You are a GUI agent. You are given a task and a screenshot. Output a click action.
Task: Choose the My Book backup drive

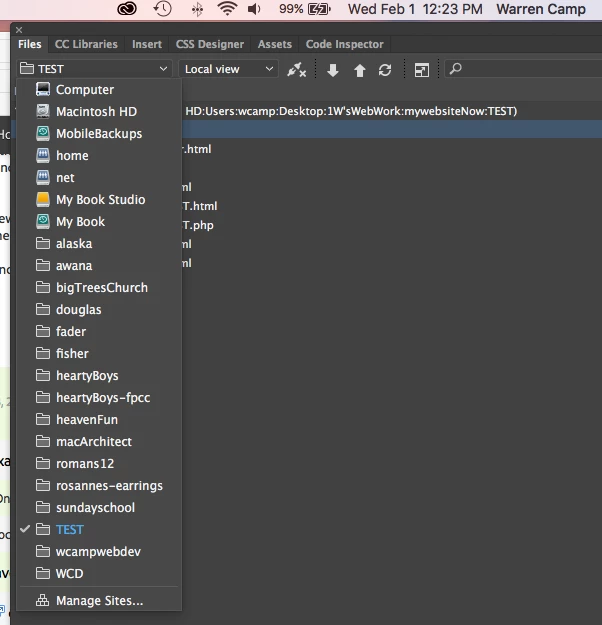(x=99, y=222)
